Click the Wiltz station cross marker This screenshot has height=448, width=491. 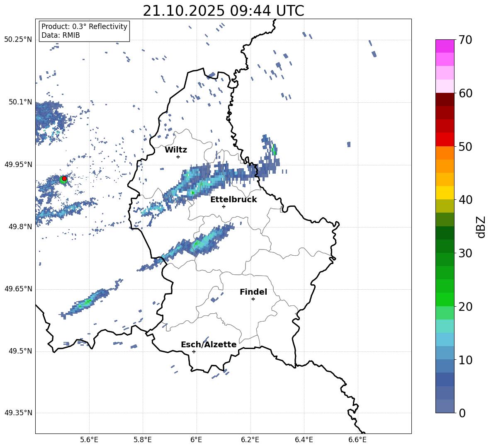(x=178, y=157)
